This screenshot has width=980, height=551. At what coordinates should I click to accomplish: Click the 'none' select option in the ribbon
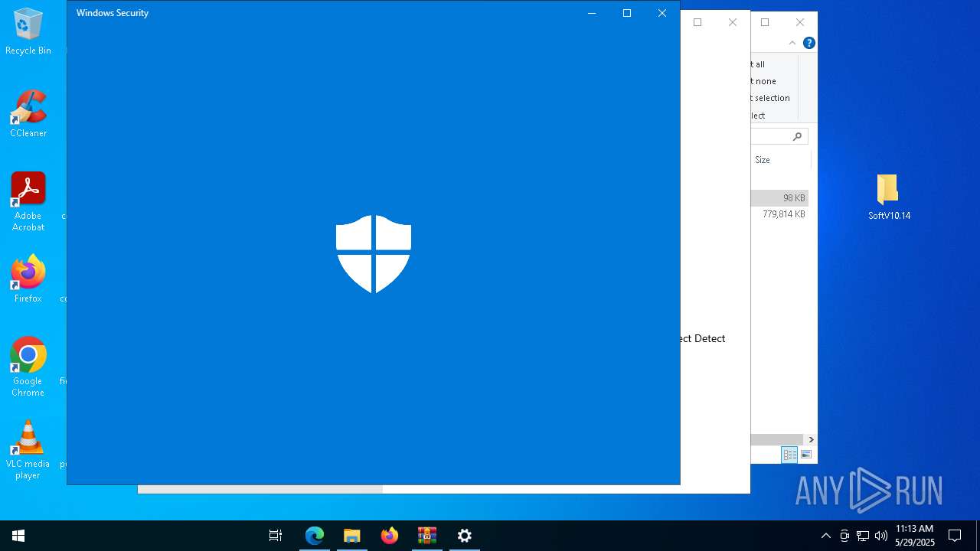click(765, 81)
